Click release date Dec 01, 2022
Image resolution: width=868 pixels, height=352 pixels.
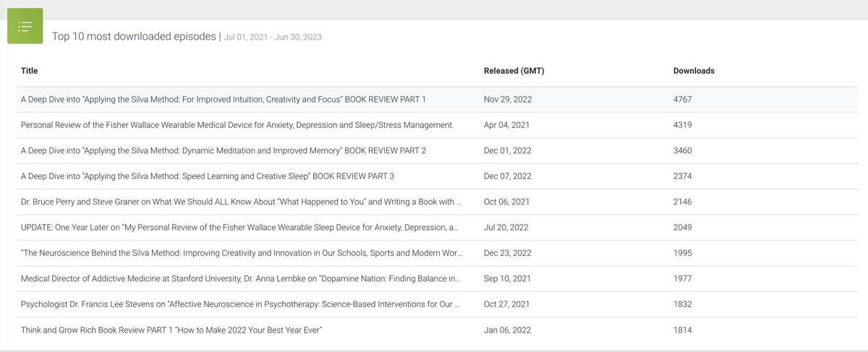[x=508, y=150]
